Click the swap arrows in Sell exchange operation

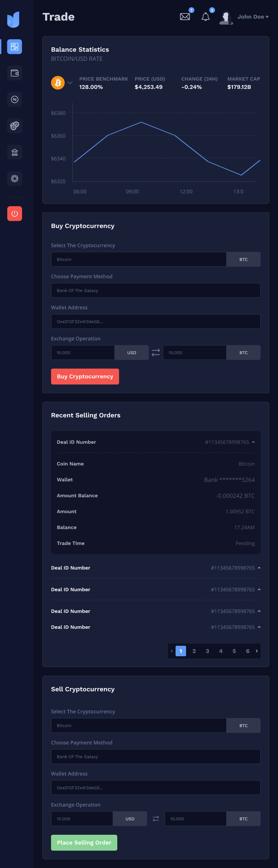coord(156,819)
